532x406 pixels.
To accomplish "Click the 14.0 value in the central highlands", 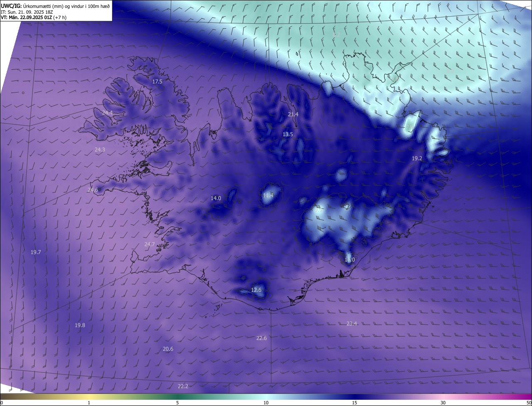I will [216, 198].
